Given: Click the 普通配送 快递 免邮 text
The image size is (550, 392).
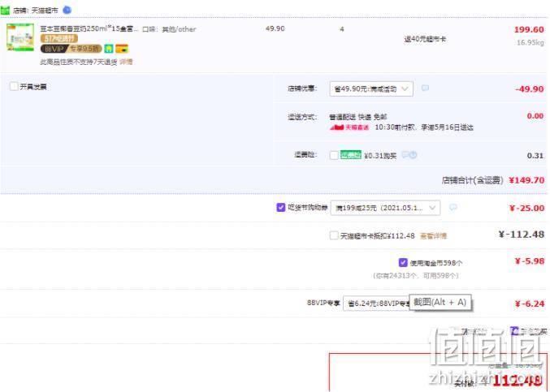Looking at the screenshot, I should [357, 117].
